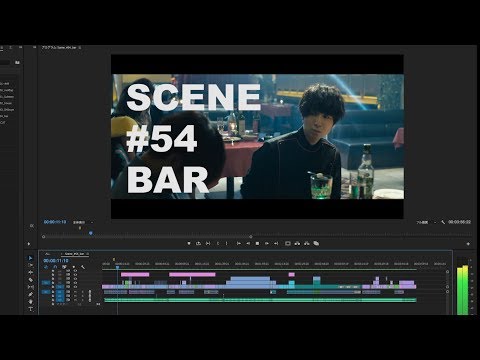This screenshot has height=360, width=480.
Task: Click the program monitor playhead scrubber
Action: tap(91, 234)
